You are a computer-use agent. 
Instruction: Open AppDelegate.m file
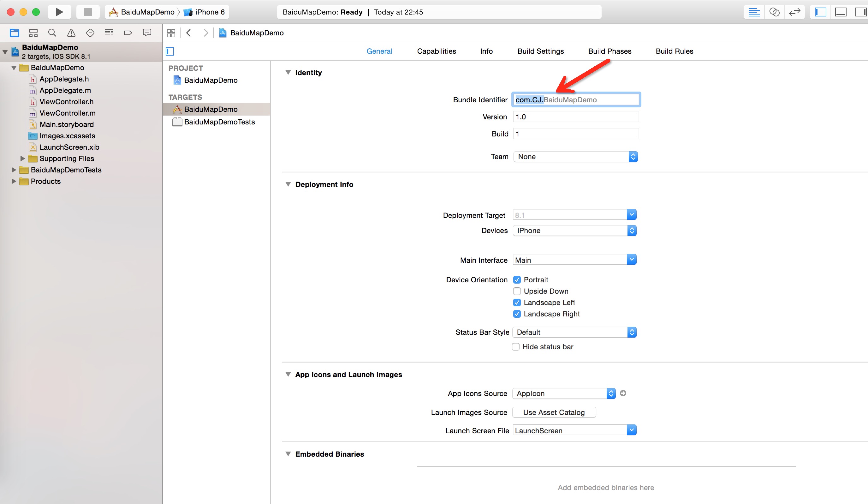coord(65,90)
